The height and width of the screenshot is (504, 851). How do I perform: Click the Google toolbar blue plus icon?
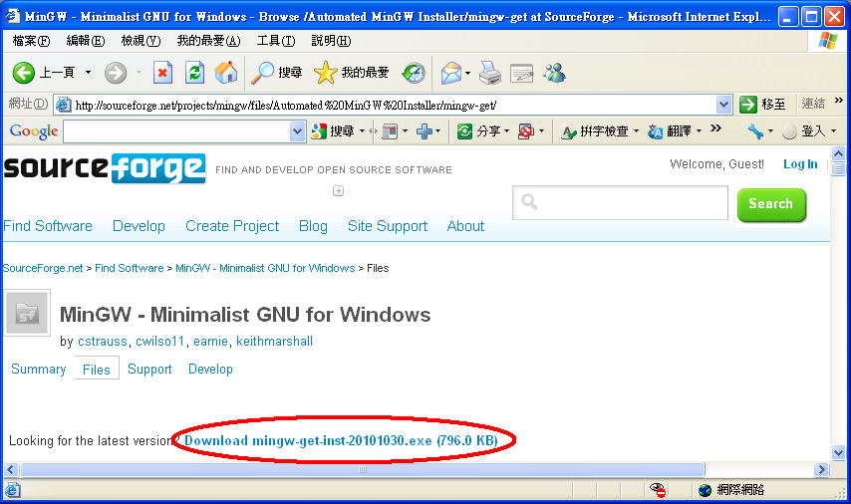[x=425, y=131]
